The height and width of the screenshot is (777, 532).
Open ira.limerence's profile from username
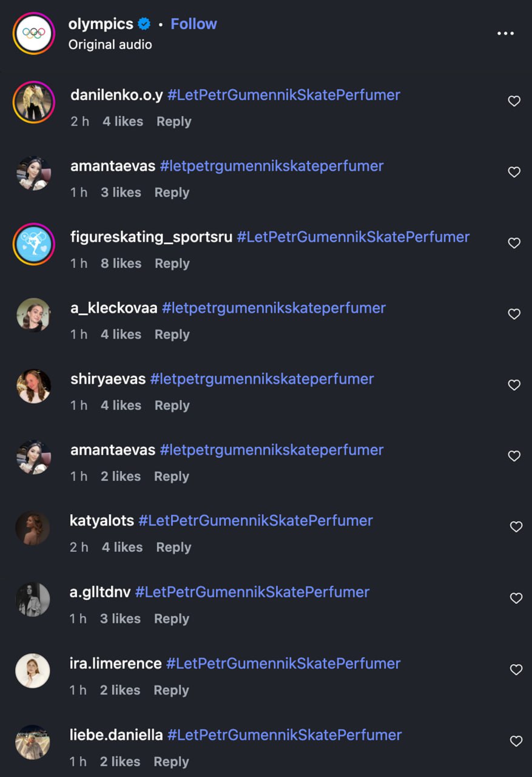tap(115, 663)
